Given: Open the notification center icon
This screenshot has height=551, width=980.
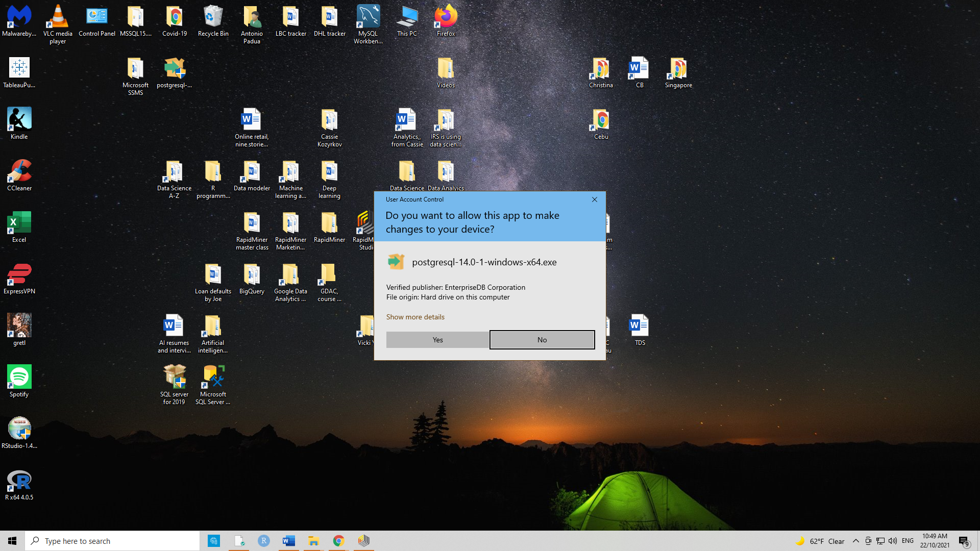Looking at the screenshot, I should (964, 541).
